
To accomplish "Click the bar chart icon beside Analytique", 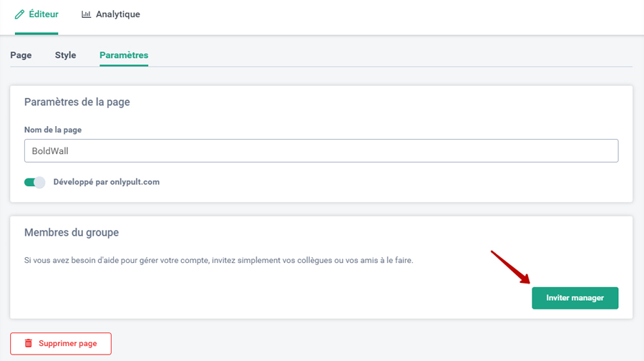I will coord(86,14).
